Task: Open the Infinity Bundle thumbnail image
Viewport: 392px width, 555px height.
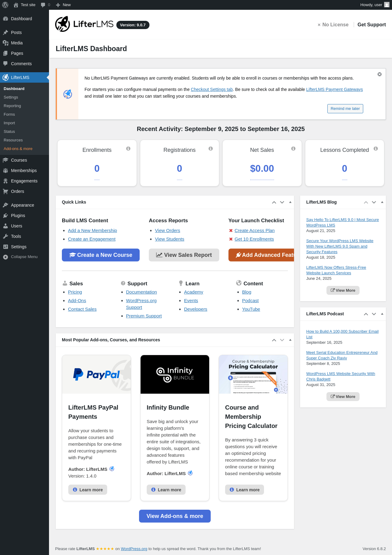Action: pos(175,374)
